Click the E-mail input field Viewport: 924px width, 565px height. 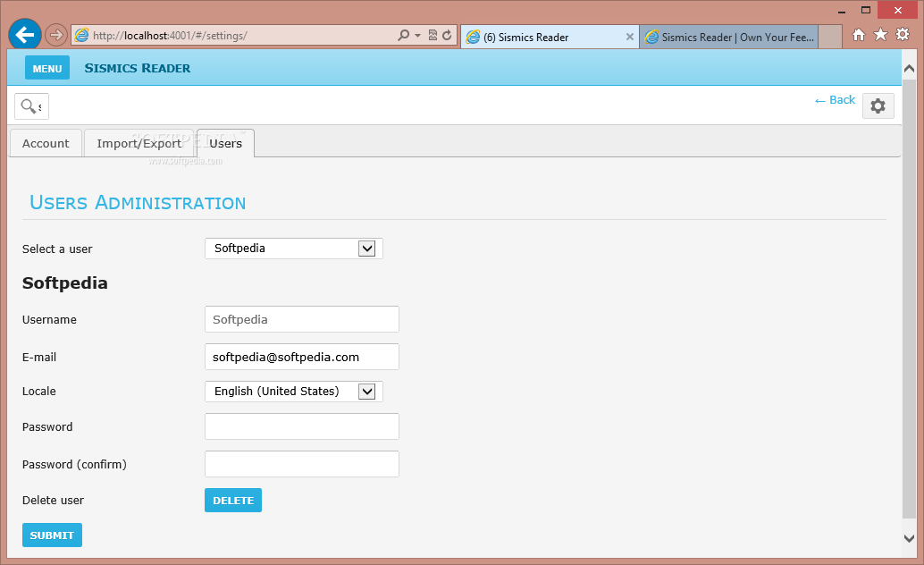click(302, 357)
